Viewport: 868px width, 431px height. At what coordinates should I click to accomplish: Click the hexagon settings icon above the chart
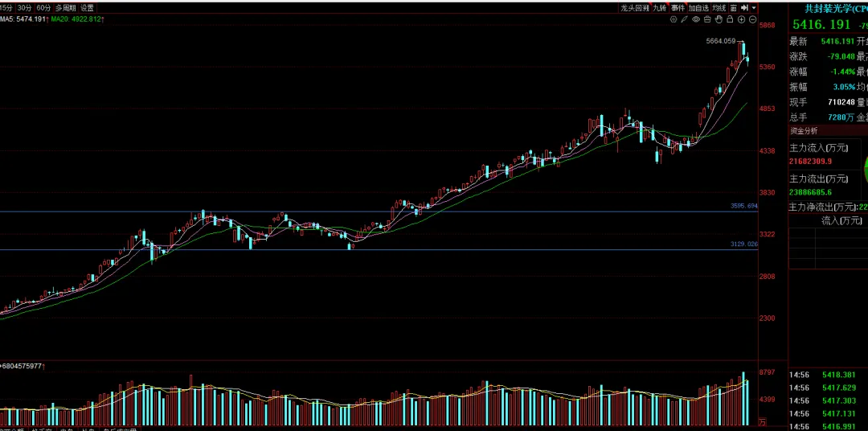674,19
